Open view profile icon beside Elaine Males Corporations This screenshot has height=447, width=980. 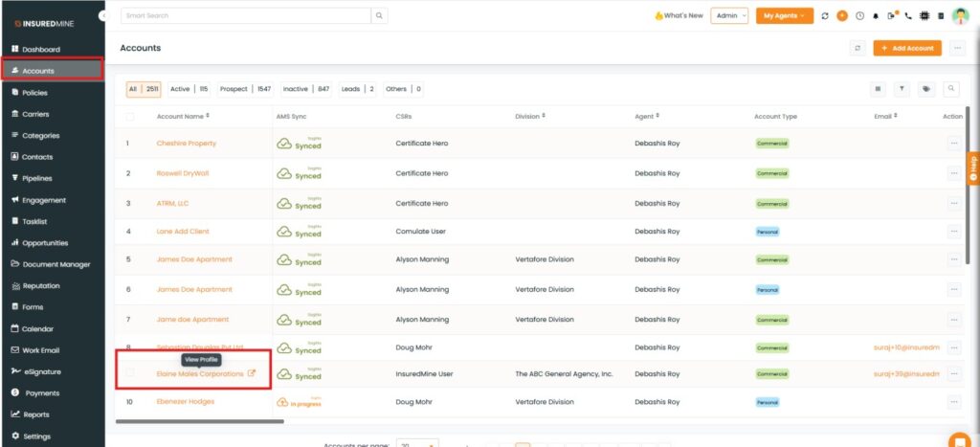[252, 373]
